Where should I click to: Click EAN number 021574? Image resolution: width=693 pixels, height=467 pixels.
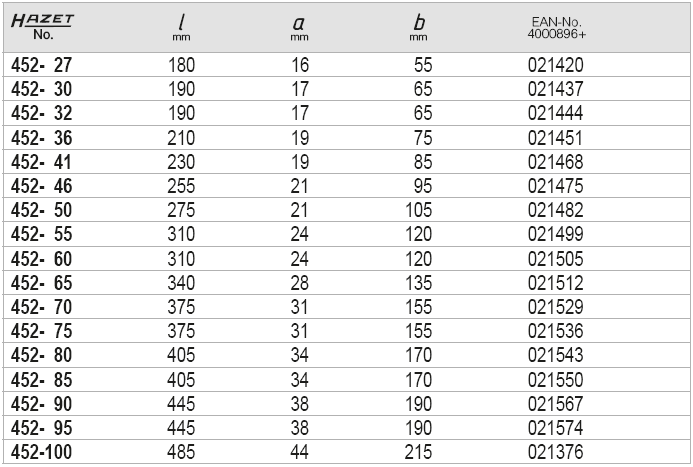click(556, 428)
